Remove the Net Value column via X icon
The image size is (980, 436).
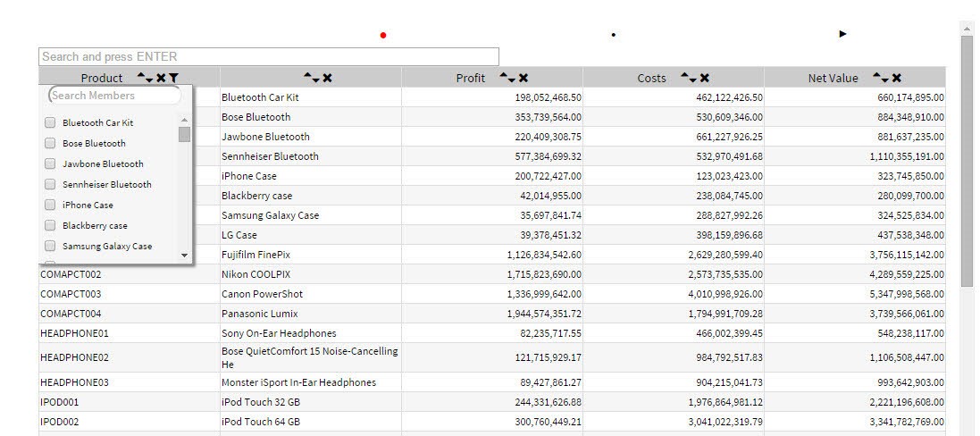click(897, 79)
